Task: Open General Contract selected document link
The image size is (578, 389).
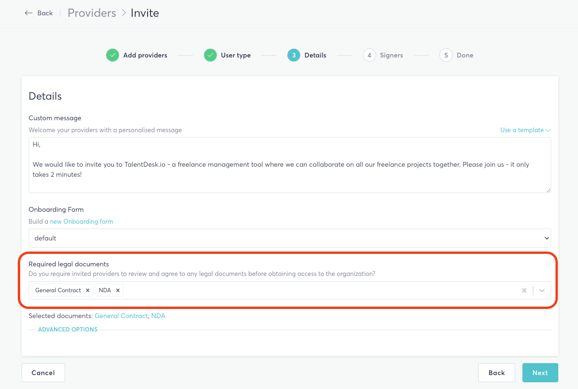Action: [121, 316]
